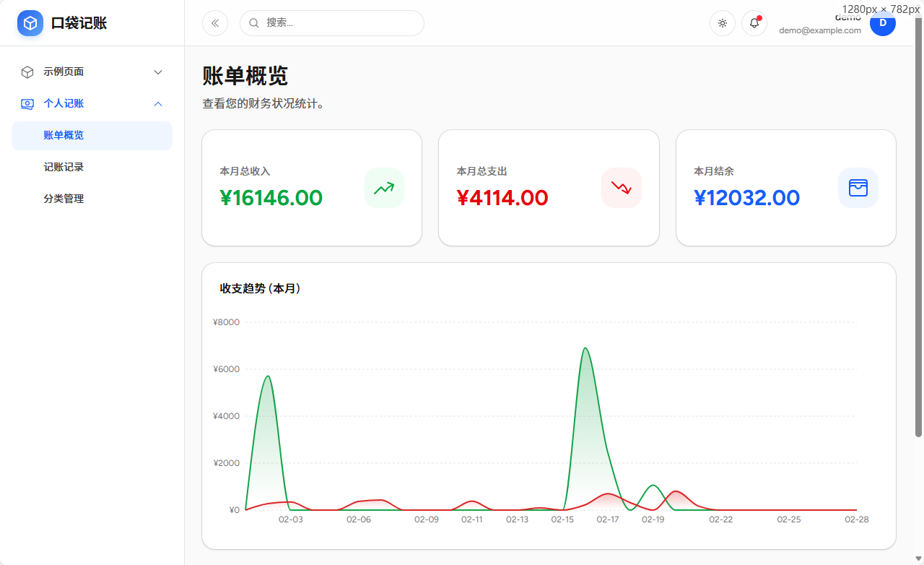
Task: Toggle the theme with the sun icon
Action: [723, 23]
